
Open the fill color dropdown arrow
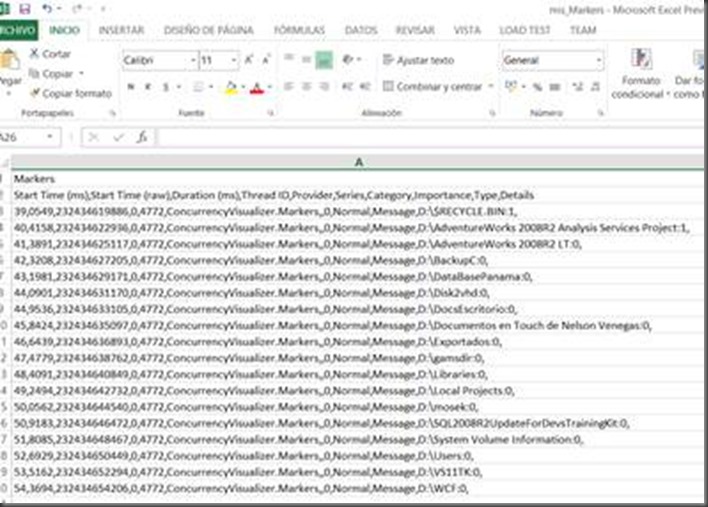coord(243,87)
